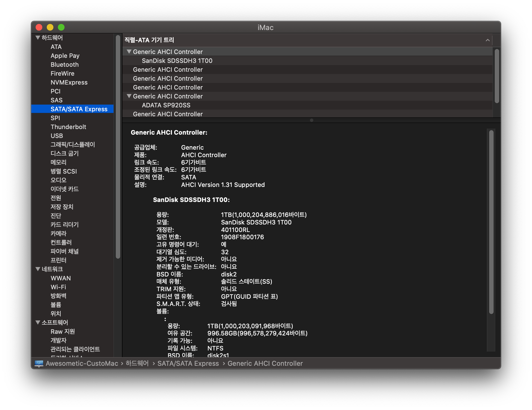Open Apple Pay in the hardware list

pyautogui.click(x=65, y=56)
